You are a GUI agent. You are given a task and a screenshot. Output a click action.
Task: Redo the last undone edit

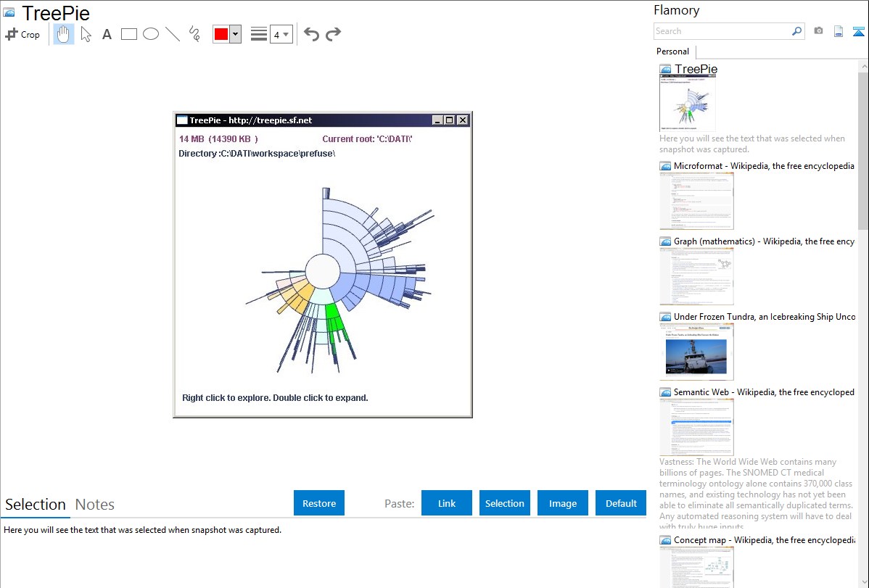pos(333,34)
